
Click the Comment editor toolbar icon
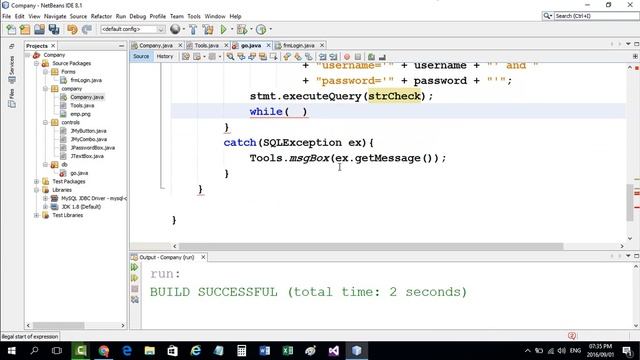click(x=371, y=57)
